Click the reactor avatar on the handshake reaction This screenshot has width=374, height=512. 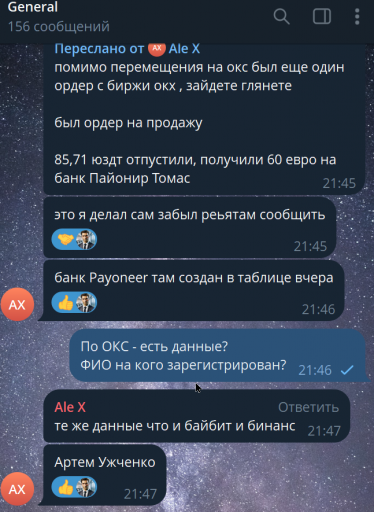coord(86,239)
